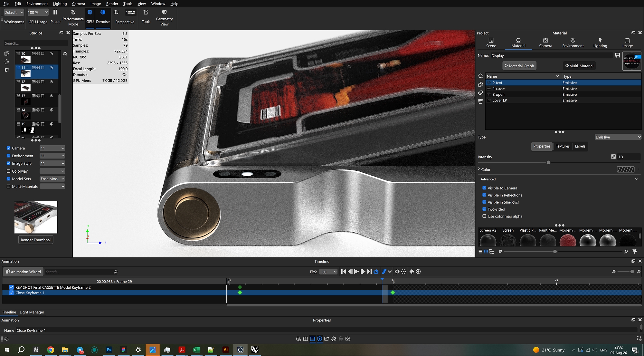Open Studios panel gear settings
This screenshot has height=356, width=644.
[6, 70]
